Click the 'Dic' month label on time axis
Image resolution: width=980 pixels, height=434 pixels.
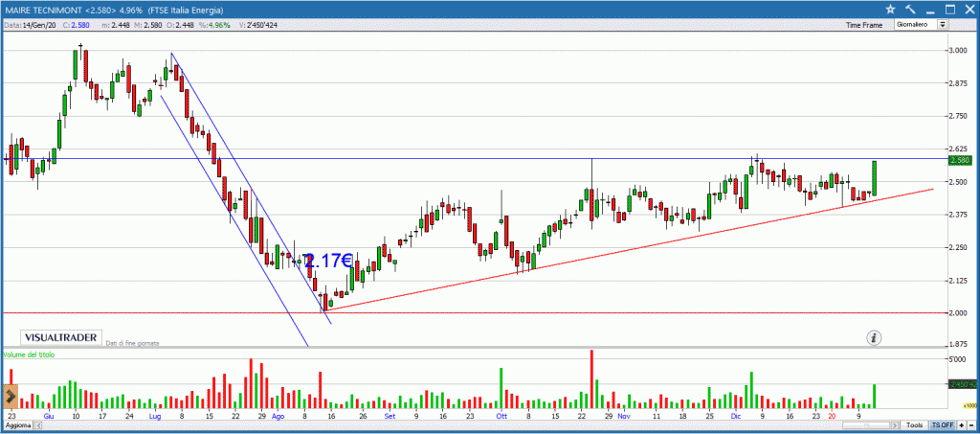(734, 415)
